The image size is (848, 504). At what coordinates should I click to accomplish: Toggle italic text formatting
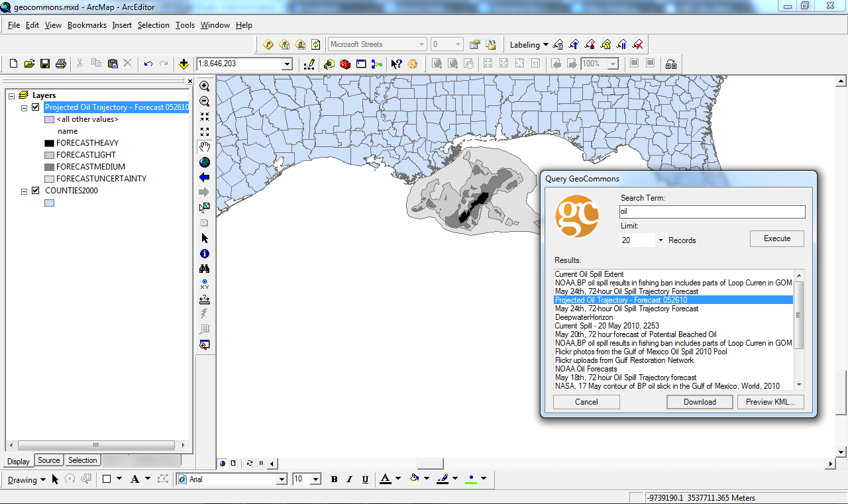click(349, 479)
